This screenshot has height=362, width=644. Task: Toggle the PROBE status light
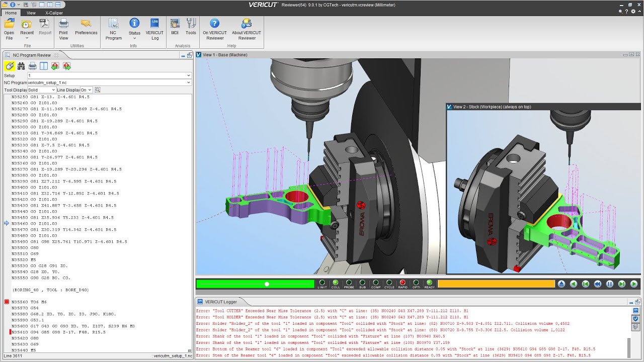click(349, 283)
